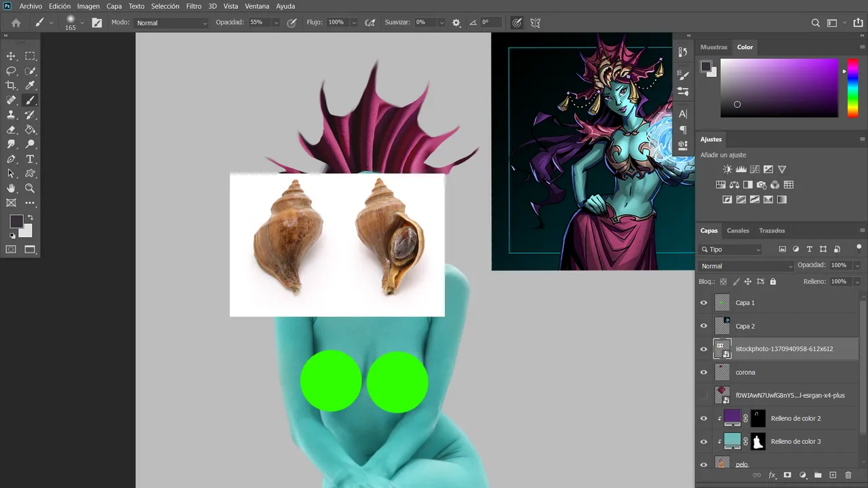Hide the Relleno de color 3 layer
Viewport: 868px width, 488px height.
(x=703, y=441)
